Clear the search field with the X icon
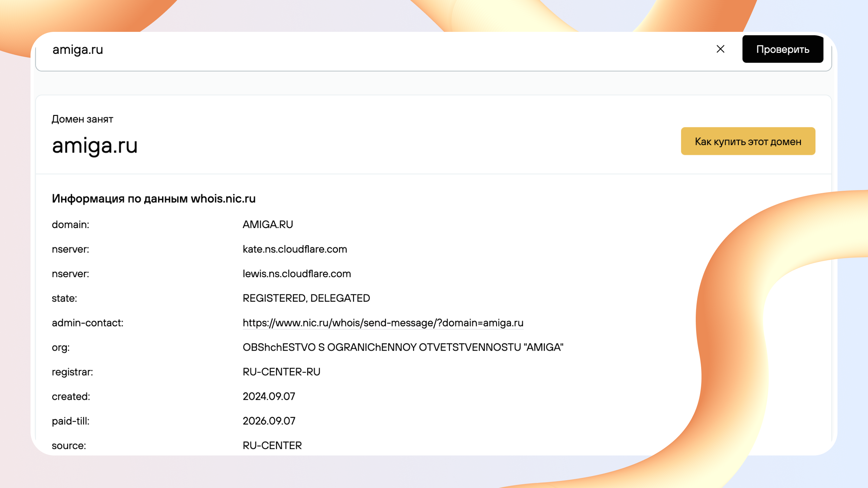The height and width of the screenshot is (488, 868). click(x=720, y=49)
